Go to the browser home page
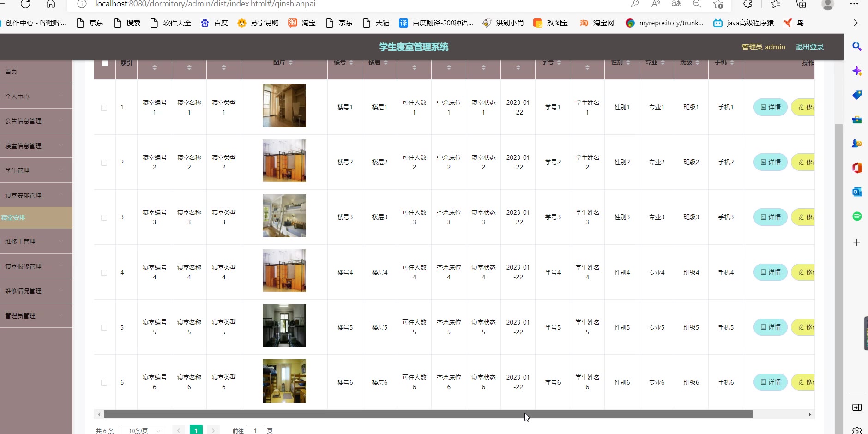Screen dimensions: 868x434 [51, 4]
